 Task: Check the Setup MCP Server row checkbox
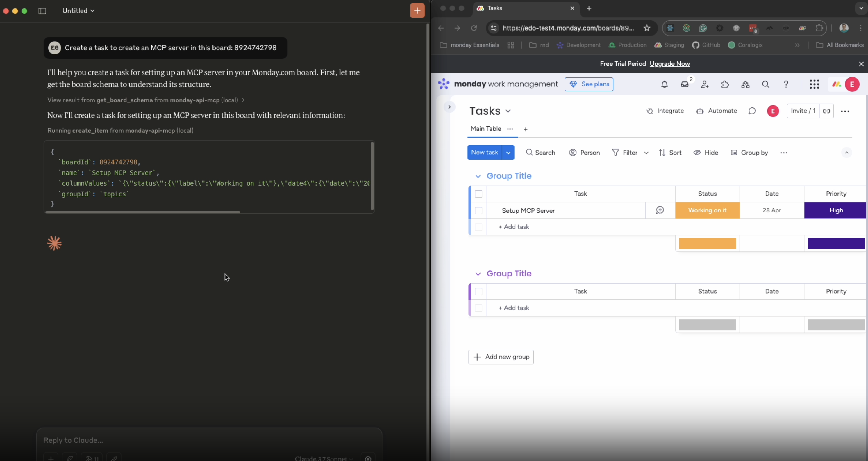point(478,210)
